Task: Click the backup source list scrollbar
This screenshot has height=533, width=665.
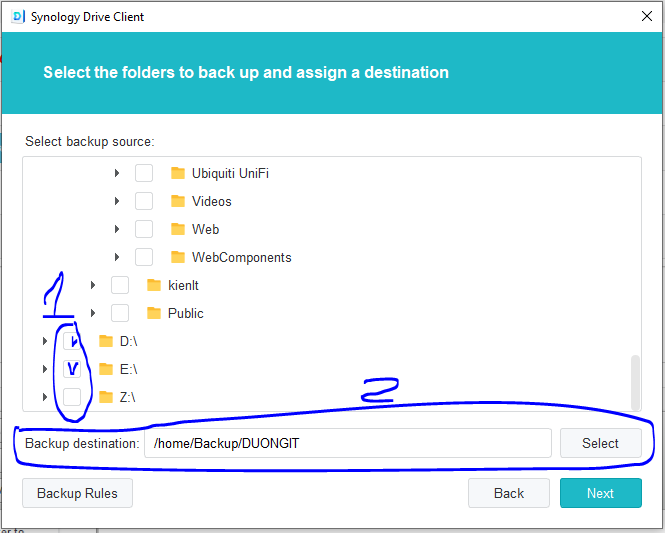Action: tap(635, 382)
